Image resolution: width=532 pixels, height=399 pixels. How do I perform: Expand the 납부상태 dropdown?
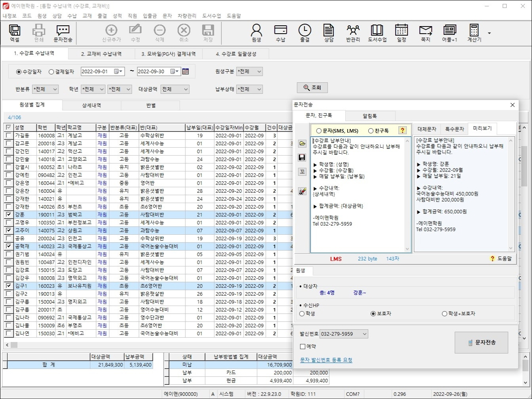click(x=259, y=89)
